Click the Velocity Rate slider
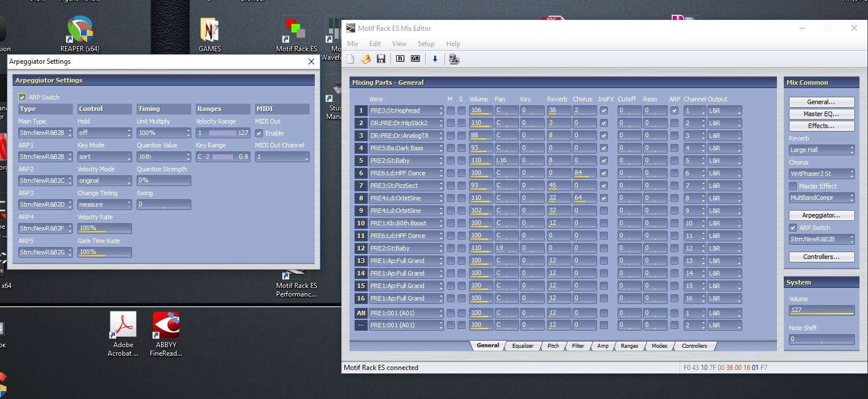This screenshot has width=868, height=399. 105,228
